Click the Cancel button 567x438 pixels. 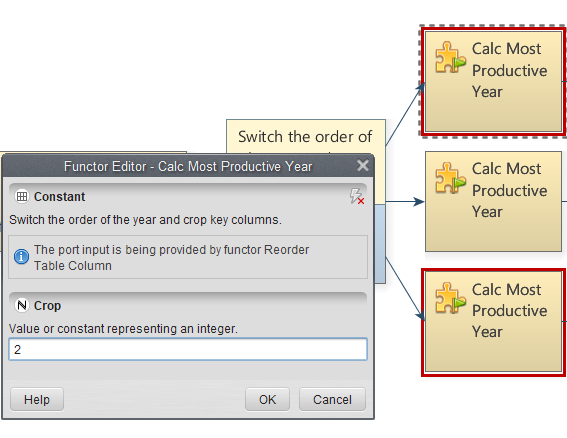[x=332, y=399]
